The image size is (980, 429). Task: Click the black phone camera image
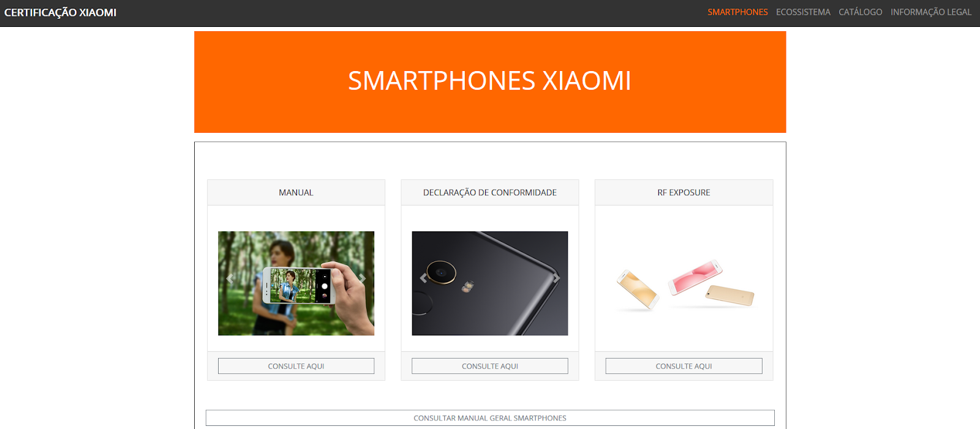point(490,283)
